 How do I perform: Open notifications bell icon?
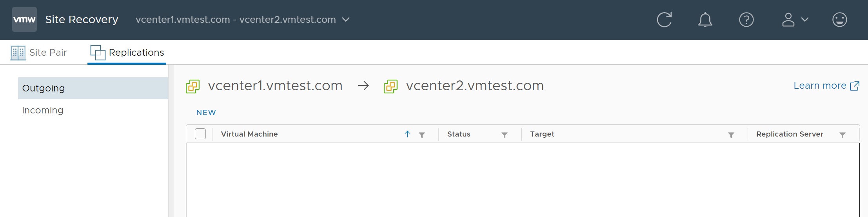click(705, 20)
